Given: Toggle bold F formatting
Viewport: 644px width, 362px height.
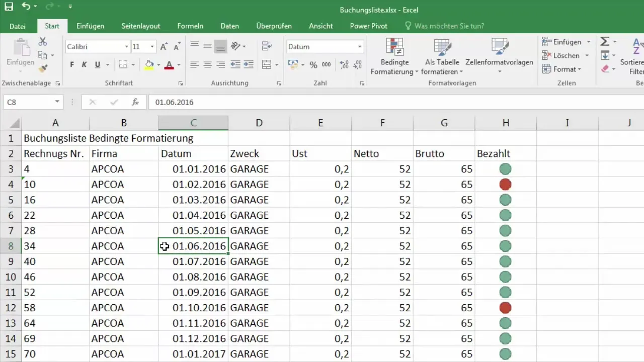Looking at the screenshot, I should (x=72, y=65).
